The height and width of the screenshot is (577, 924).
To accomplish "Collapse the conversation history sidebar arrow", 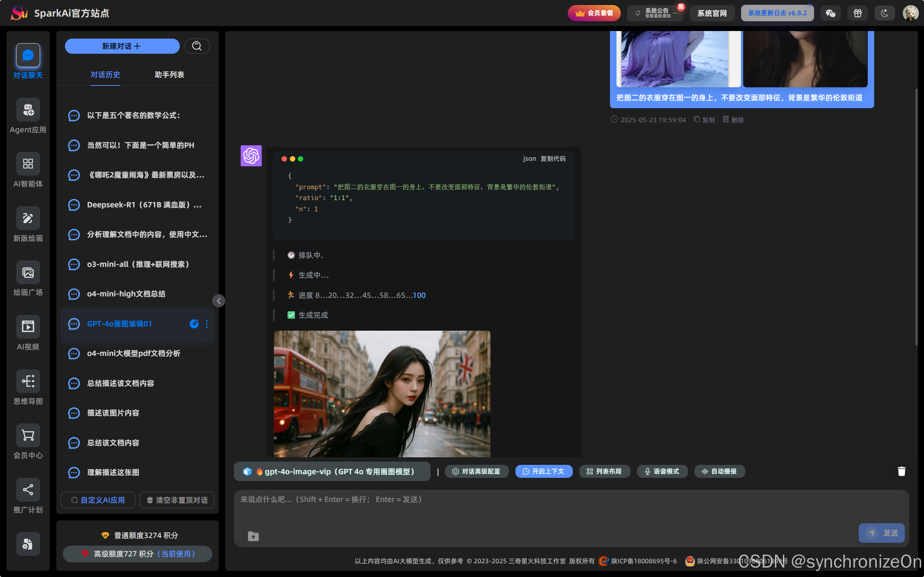I will (219, 301).
